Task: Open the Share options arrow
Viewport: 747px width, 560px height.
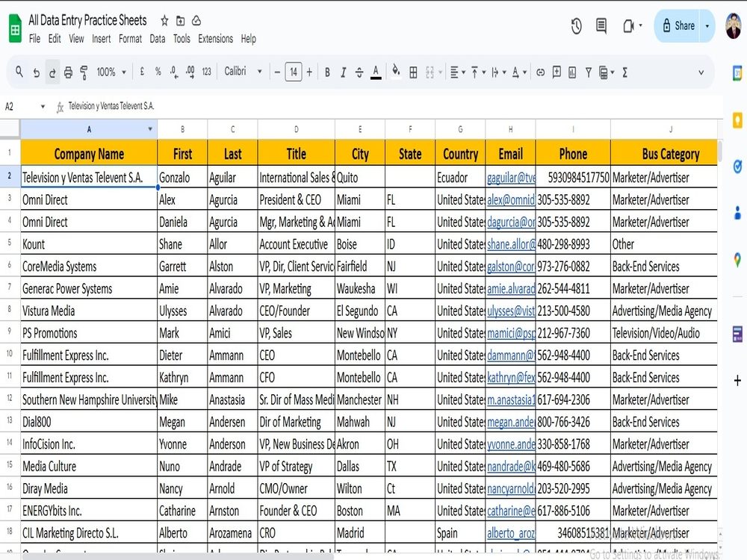Action: point(707,25)
